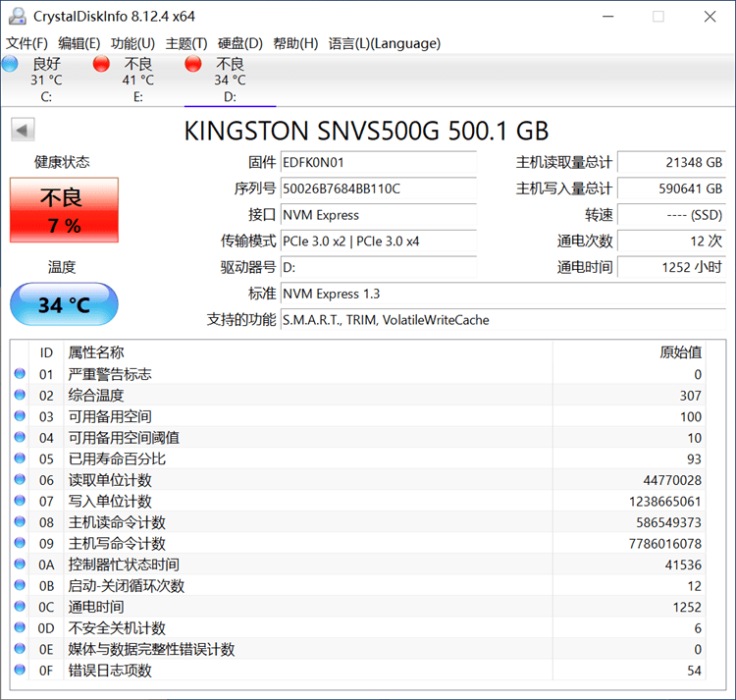Click status dot for attribute 05 已用寿命百分比
This screenshot has height=700, width=736.
[x=20, y=458]
